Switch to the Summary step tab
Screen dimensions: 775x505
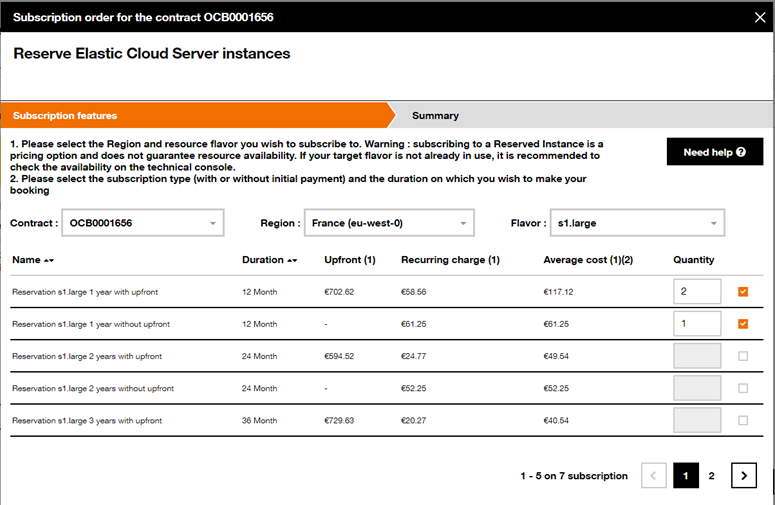pyautogui.click(x=435, y=116)
